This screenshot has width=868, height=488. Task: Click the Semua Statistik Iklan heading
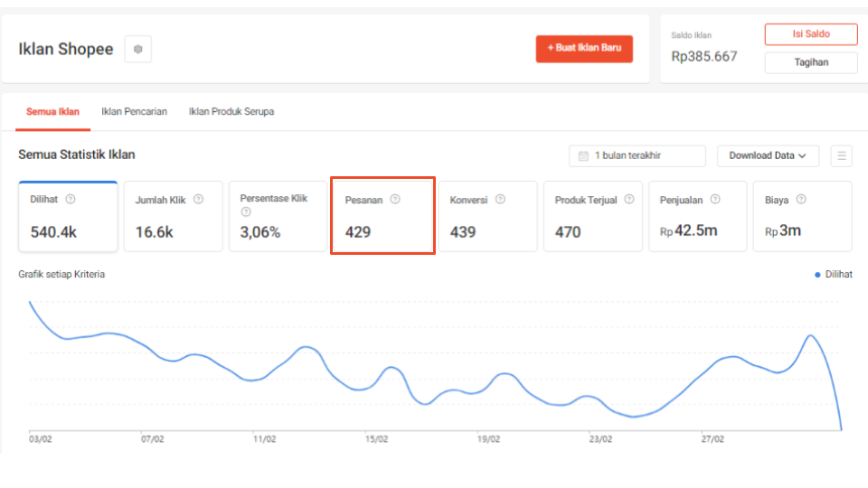(x=76, y=155)
